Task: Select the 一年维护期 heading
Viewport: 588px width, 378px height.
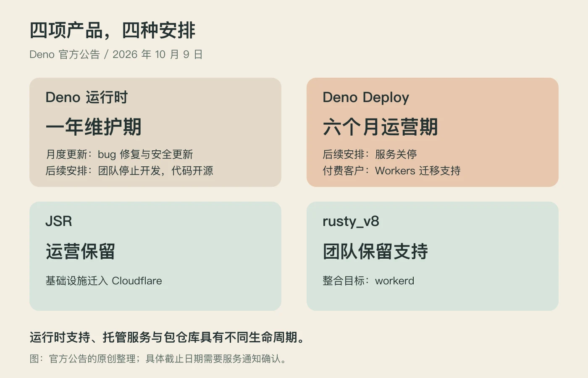Action: tap(93, 127)
